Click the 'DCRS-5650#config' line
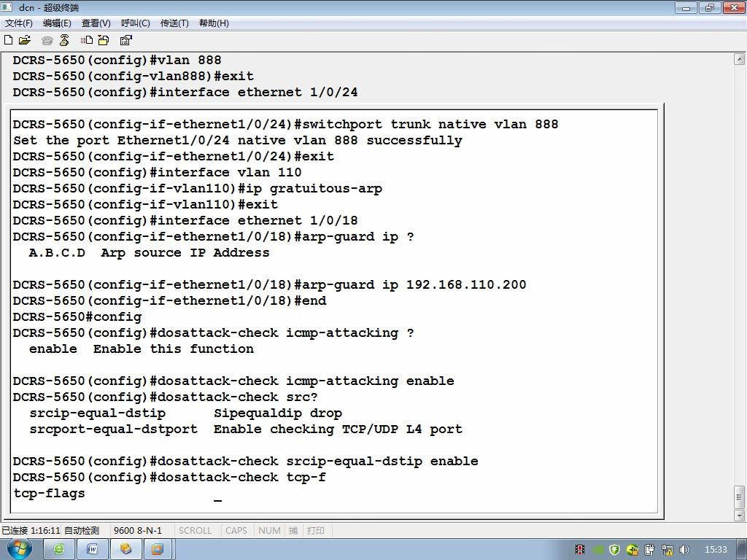 (77, 317)
